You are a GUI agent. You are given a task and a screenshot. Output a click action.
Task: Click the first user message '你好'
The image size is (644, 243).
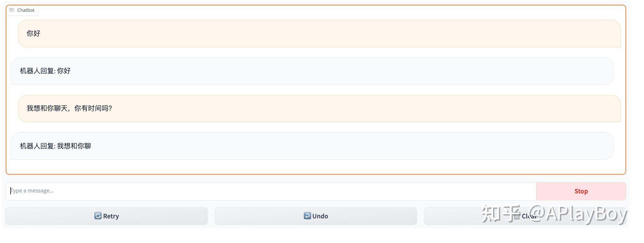[34, 34]
